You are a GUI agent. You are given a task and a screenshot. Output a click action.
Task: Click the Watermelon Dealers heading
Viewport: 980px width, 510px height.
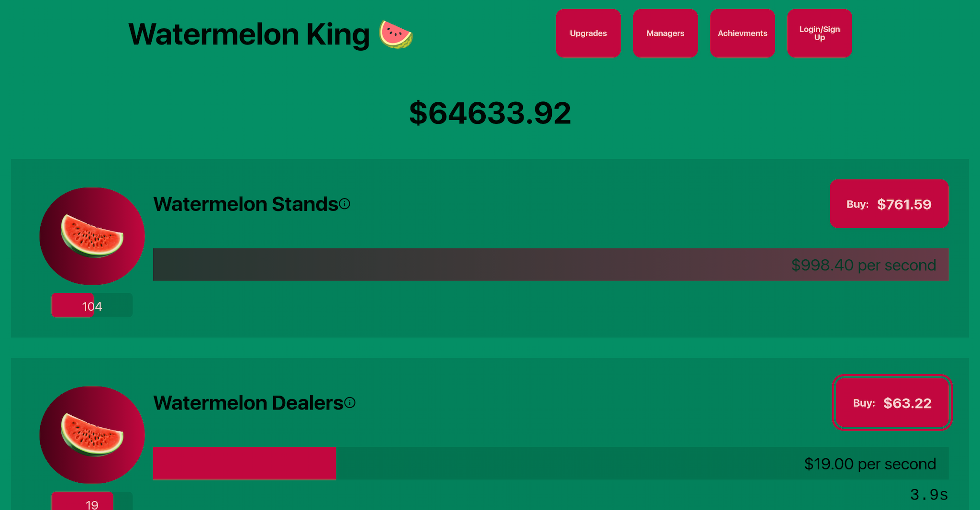click(x=248, y=403)
